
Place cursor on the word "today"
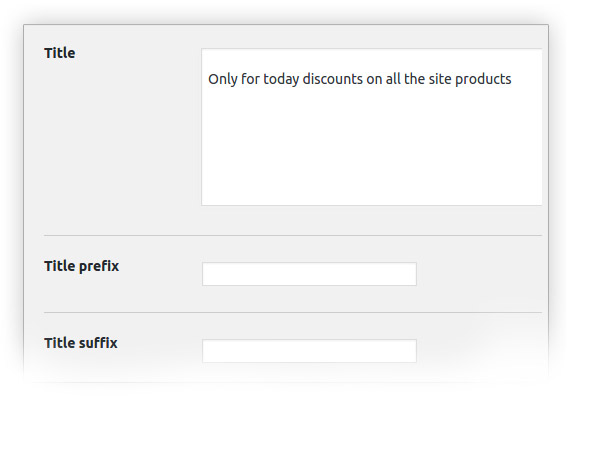(281, 80)
